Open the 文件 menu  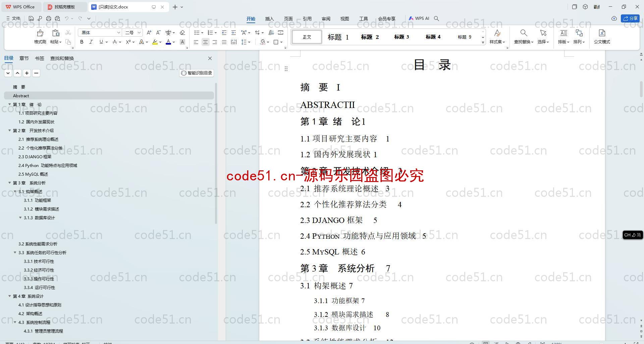click(13, 18)
